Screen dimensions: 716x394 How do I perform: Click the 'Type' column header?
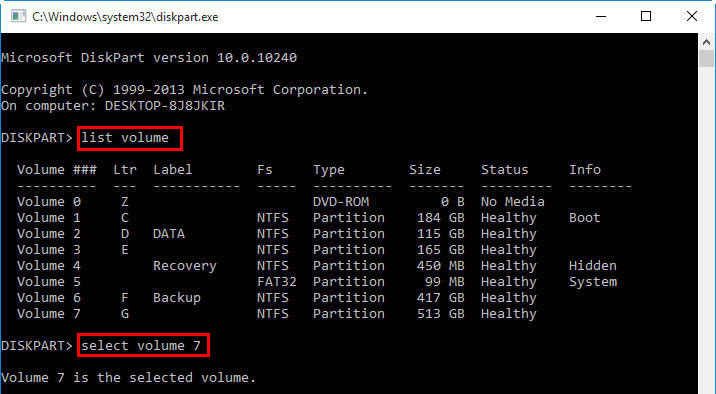point(329,170)
